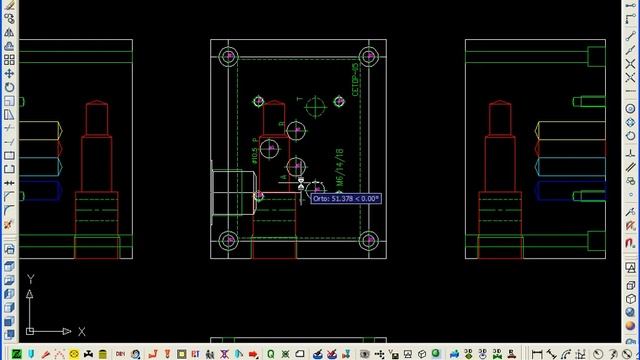Switch to Bottom view cube icon
Image resolution: width=640 pixels, height=360 pixels.
point(9,280)
